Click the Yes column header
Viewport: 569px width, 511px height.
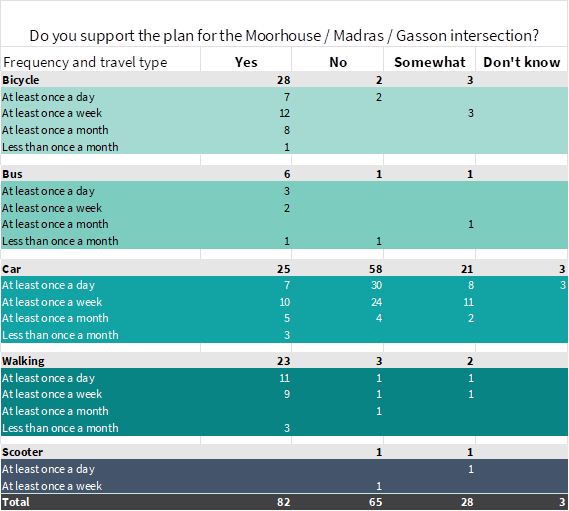[x=246, y=62]
